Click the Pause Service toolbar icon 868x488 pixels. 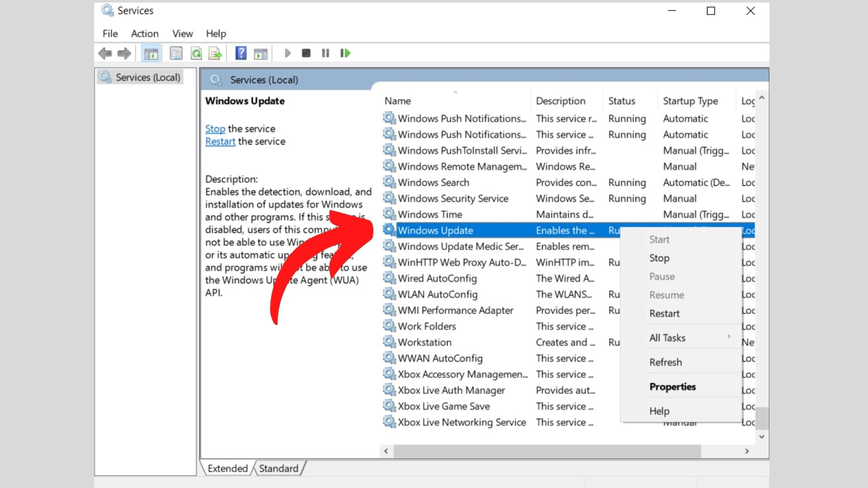[325, 53]
